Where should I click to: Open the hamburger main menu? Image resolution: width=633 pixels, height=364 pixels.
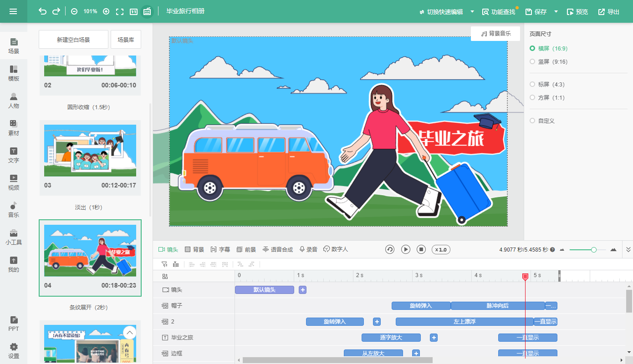[x=13, y=11]
